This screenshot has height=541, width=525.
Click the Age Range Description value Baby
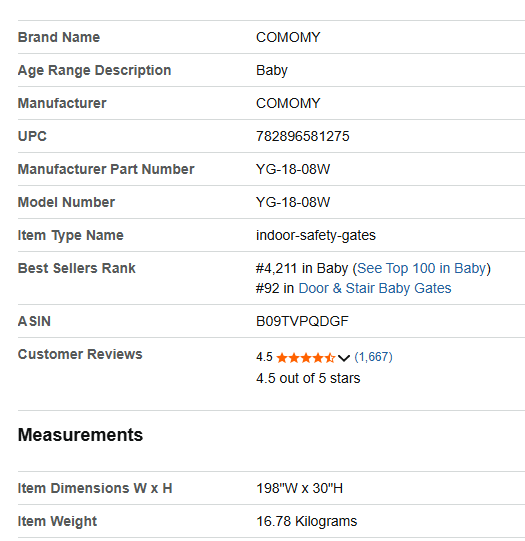tap(272, 70)
